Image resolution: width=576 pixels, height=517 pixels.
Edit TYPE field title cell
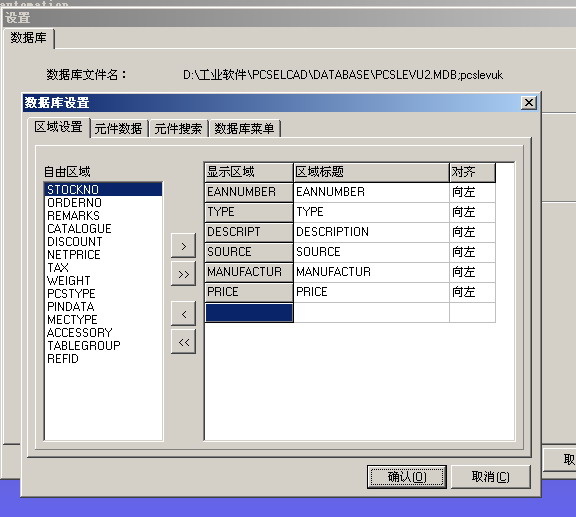[371, 212]
